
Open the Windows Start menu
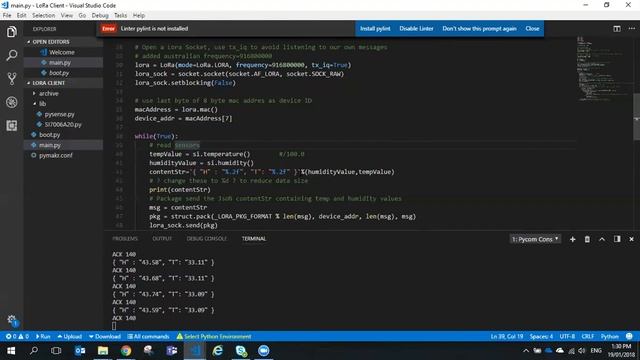point(11,351)
